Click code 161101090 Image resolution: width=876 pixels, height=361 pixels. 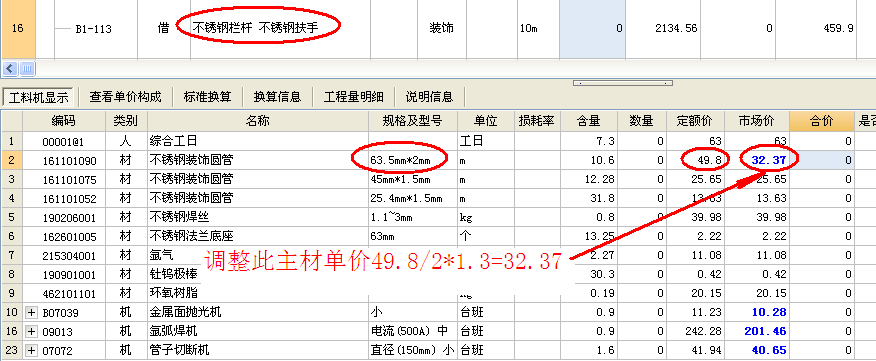(x=69, y=161)
